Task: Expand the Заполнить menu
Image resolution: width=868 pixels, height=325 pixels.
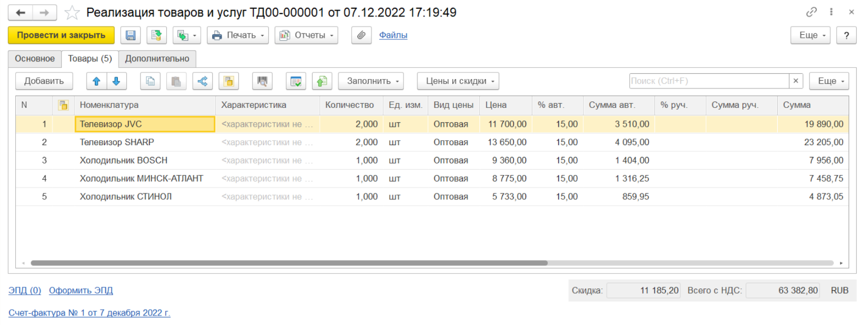Action: [370, 81]
